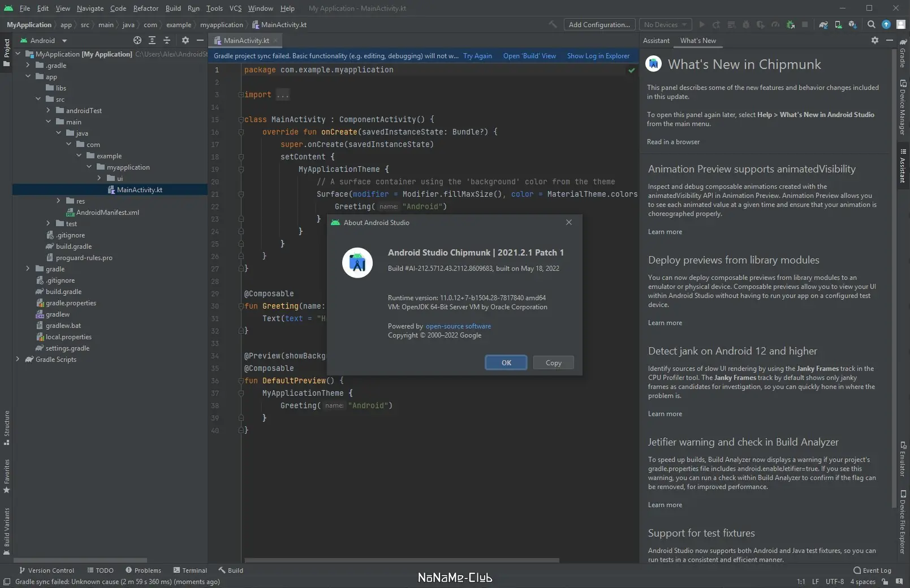Toggle the Emulator tool window
Viewport: 910px width, 588px height.
tap(903, 459)
